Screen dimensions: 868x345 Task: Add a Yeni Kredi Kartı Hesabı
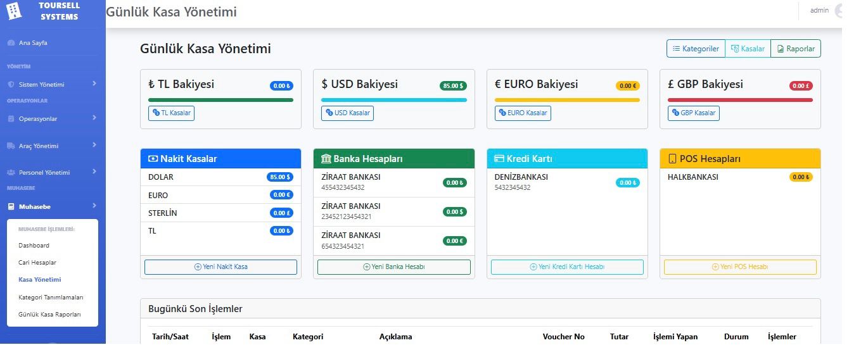567,267
